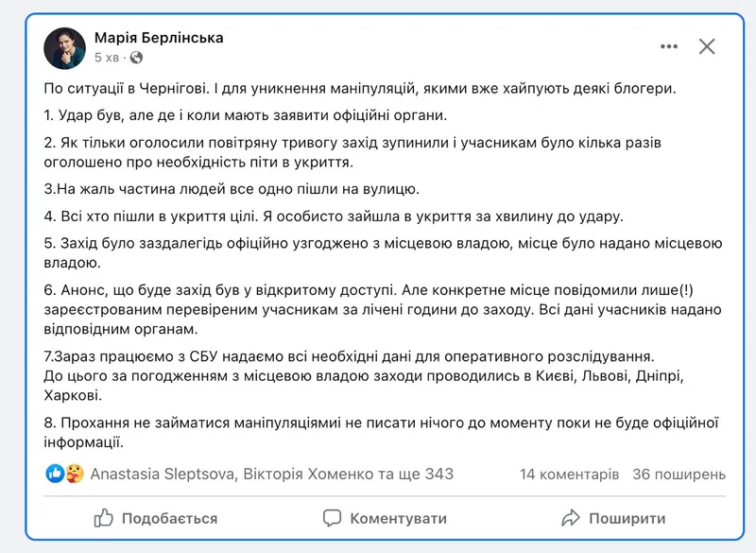View the 36 поширень list
Viewport: 756px width, 553px height.
coord(679,474)
